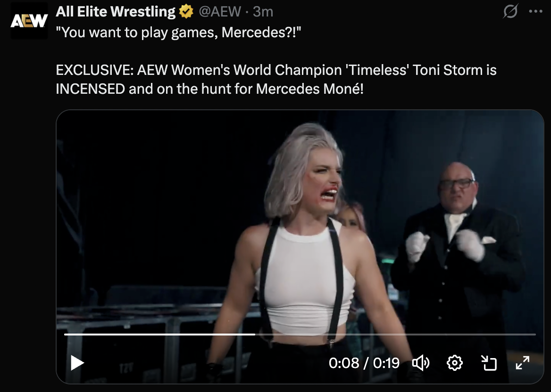Click the current playhead on the timeline
Viewport: 551px width, 392px height.
tap(255, 335)
